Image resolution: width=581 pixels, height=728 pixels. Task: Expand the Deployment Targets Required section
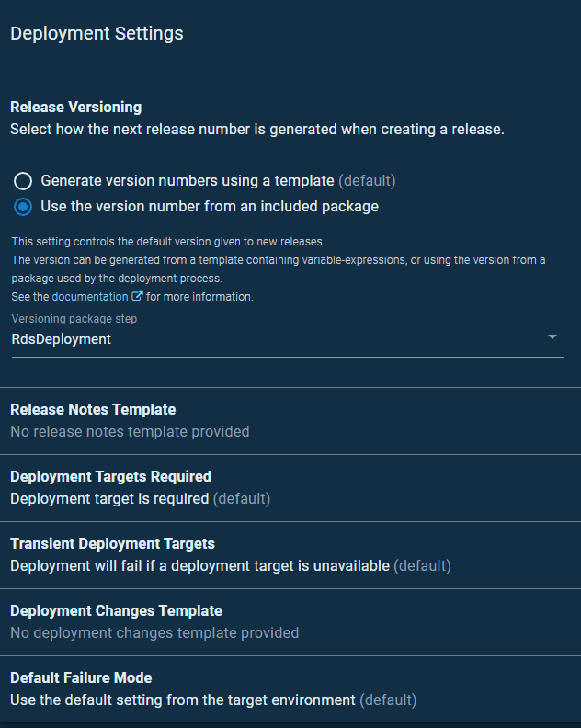290,488
